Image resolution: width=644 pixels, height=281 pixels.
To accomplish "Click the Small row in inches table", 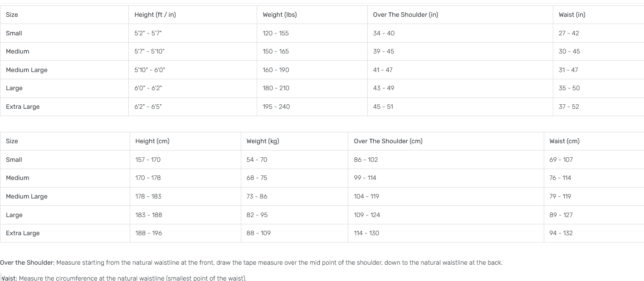I will point(322,33).
